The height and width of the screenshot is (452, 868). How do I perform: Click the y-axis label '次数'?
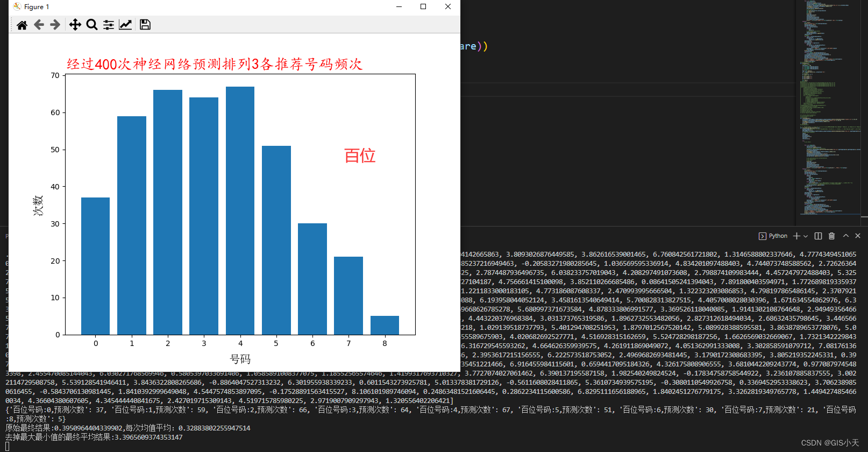pos(38,206)
